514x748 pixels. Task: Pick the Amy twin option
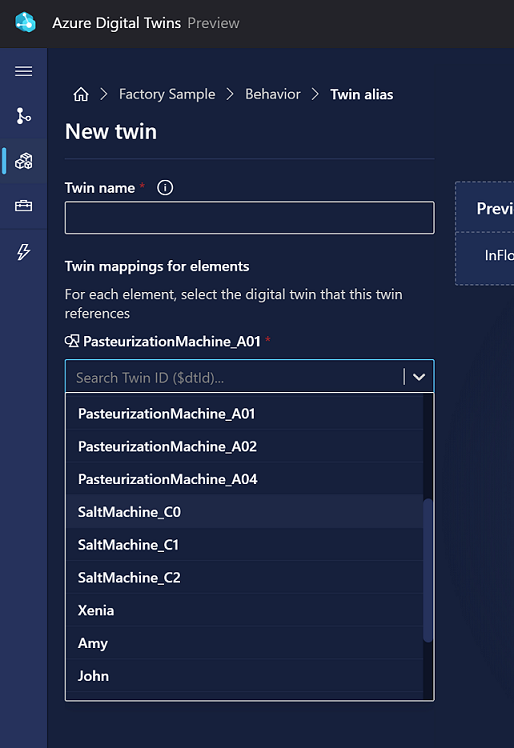[245, 644]
